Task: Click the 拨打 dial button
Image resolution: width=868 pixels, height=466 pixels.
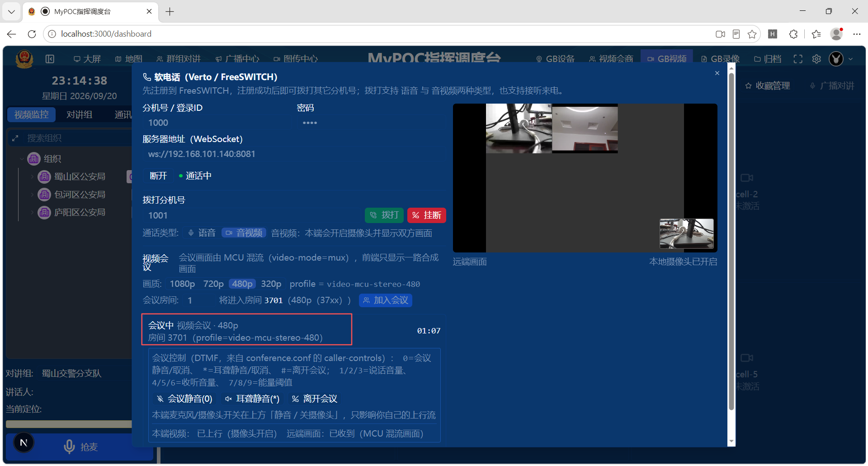Action: point(384,215)
